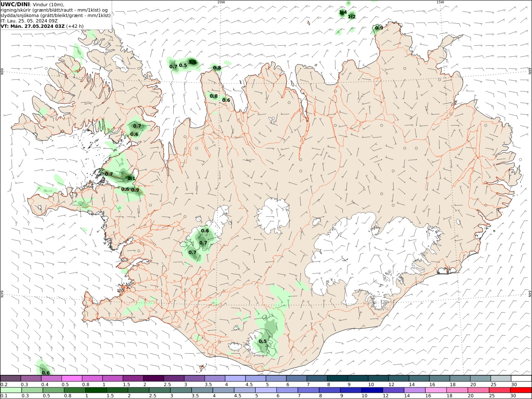The height and width of the screenshot is (399, 532).
Task: Click the '1.1' precipitation value on the map
Action: click(131, 178)
